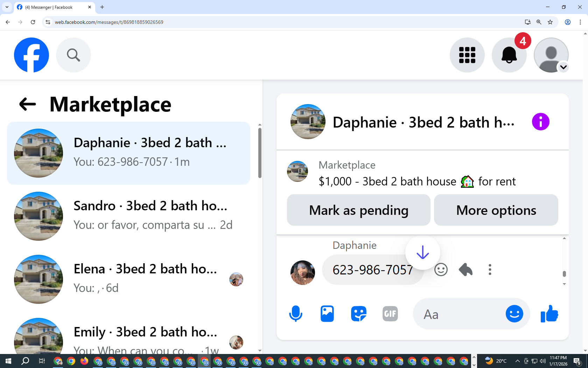Show hidden system tray icons
The width and height of the screenshot is (588, 368).
(x=517, y=361)
